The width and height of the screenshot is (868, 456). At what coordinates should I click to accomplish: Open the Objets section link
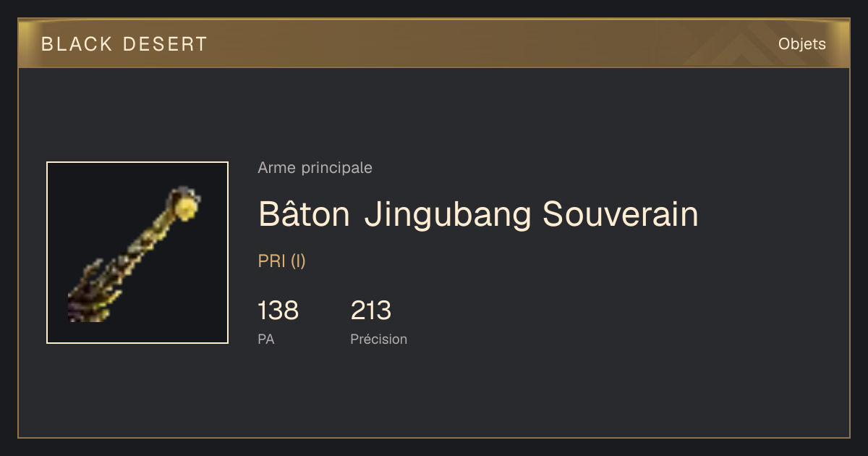coord(801,43)
